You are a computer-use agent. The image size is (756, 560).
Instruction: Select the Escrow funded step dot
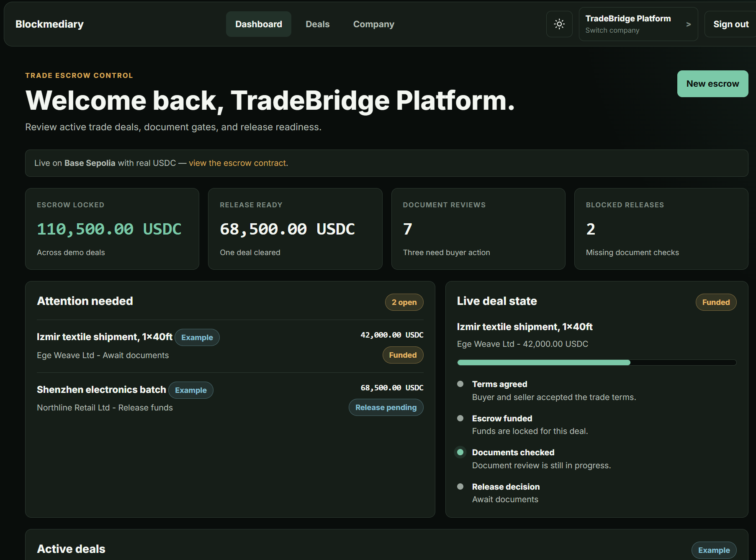point(460,418)
